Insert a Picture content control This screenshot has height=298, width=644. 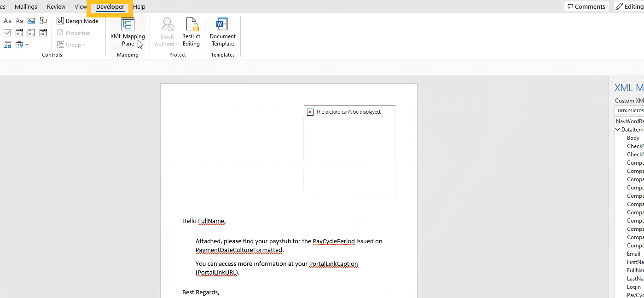click(x=31, y=21)
